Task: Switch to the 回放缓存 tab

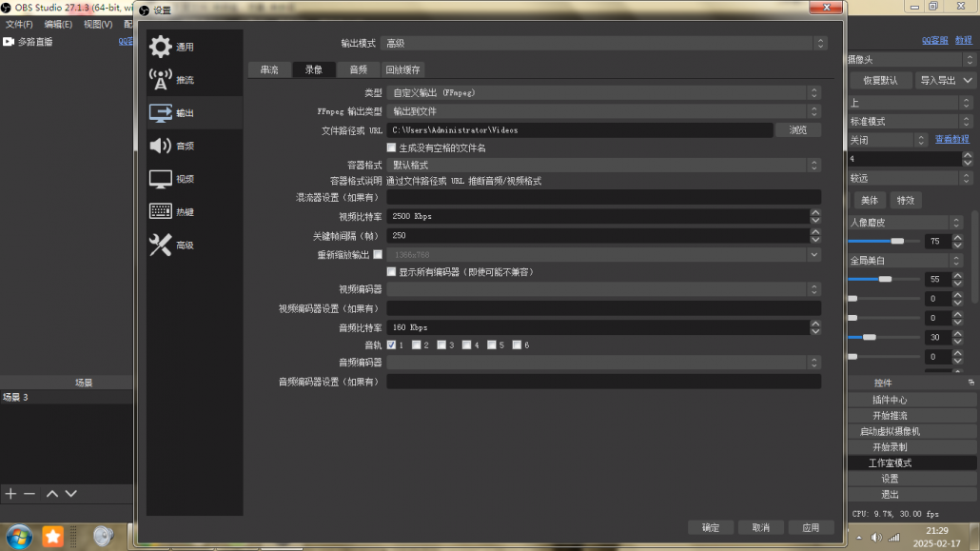Action: [402, 69]
